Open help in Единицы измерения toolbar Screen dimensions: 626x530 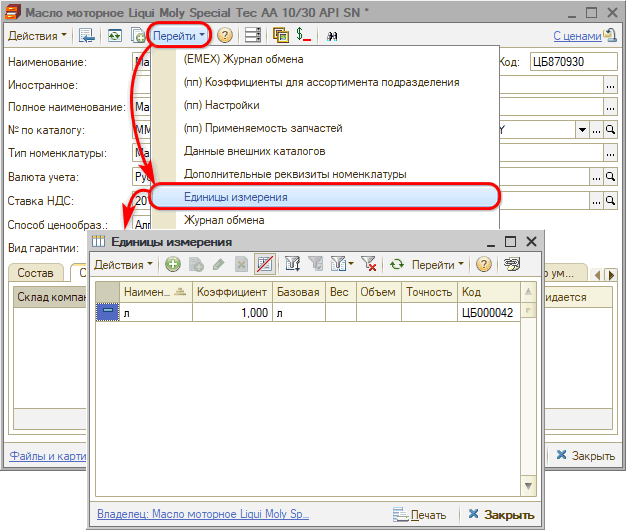(484, 265)
